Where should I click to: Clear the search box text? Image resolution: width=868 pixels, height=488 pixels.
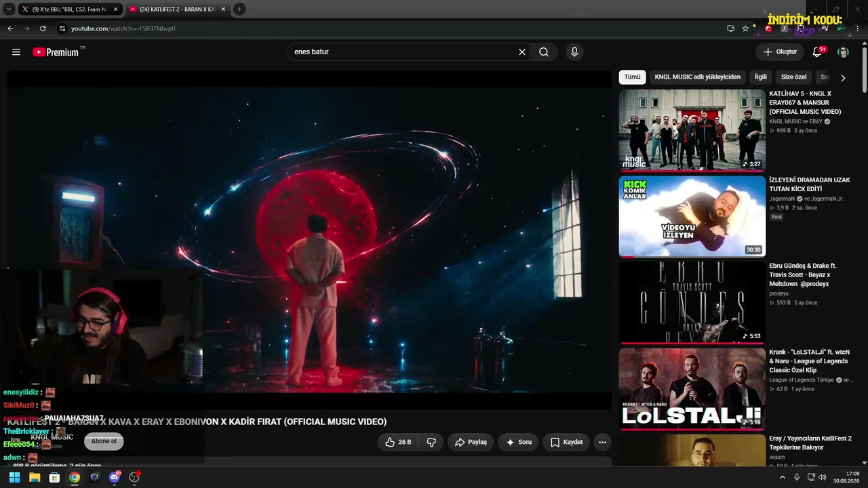tap(522, 52)
